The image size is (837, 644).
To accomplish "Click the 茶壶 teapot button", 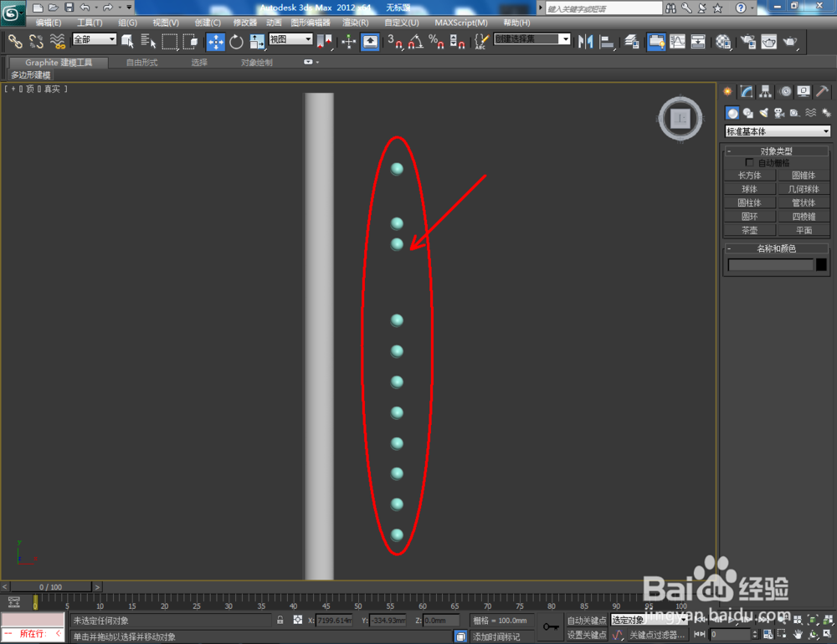I will (749, 231).
